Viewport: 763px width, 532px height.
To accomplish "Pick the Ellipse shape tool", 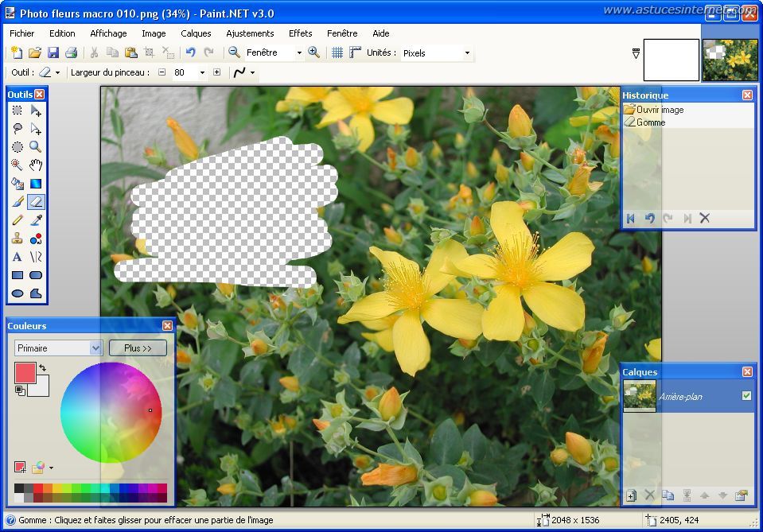I will (x=17, y=293).
